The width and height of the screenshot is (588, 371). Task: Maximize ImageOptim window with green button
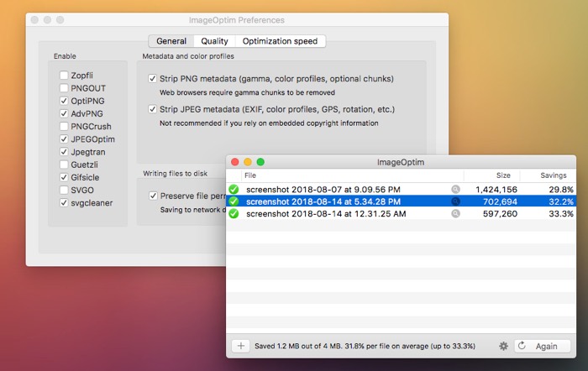[x=260, y=162]
